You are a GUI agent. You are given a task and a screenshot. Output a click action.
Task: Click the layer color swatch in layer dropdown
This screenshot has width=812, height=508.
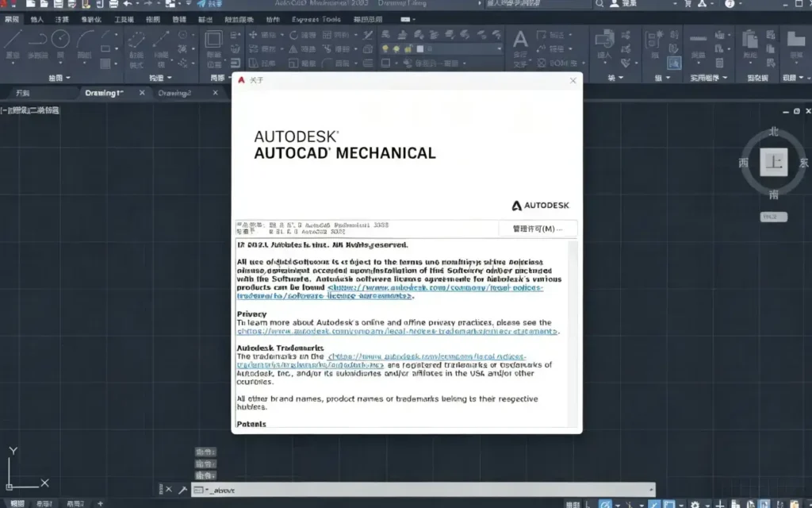(x=420, y=48)
